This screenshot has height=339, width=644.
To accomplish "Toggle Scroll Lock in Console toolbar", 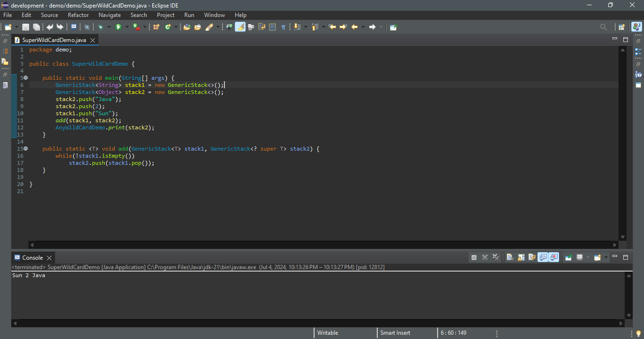I will [x=521, y=257].
